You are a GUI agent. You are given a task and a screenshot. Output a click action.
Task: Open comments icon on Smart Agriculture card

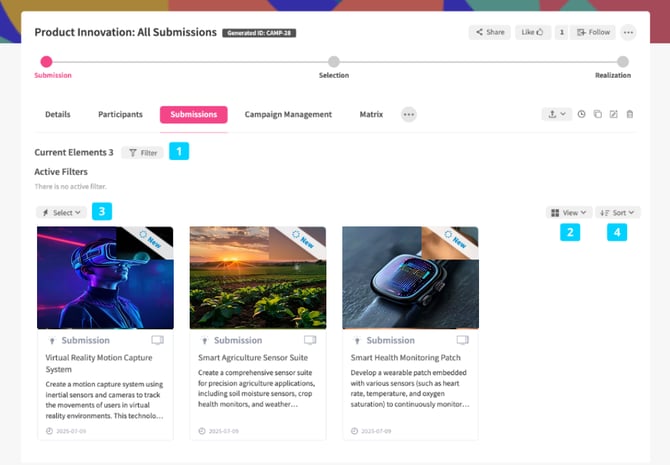click(310, 340)
